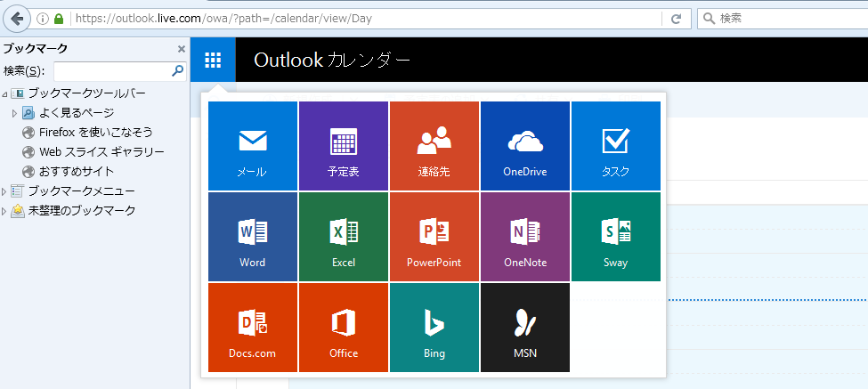Expand the ブックマークメニュー folder
The width and height of the screenshot is (868, 389).
[4, 191]
